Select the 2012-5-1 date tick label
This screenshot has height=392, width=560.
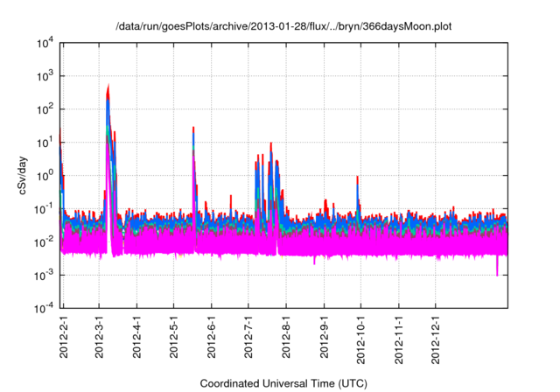[175, 335]
